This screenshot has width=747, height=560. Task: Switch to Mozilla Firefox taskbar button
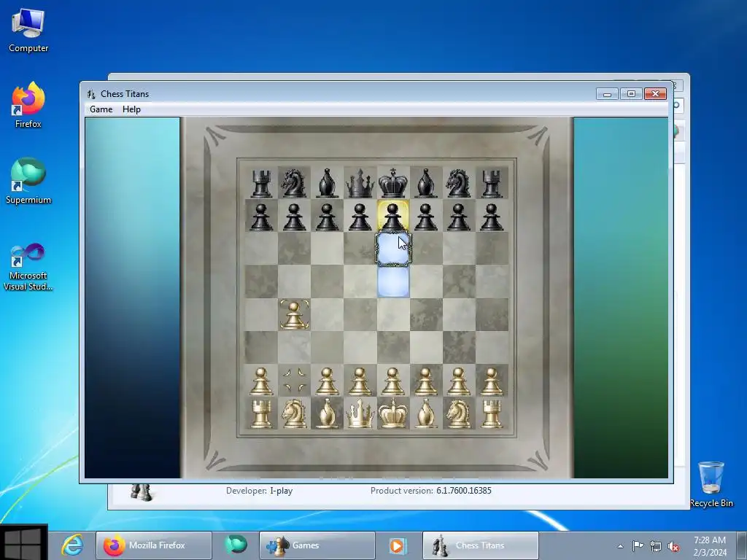coord(153,545)
